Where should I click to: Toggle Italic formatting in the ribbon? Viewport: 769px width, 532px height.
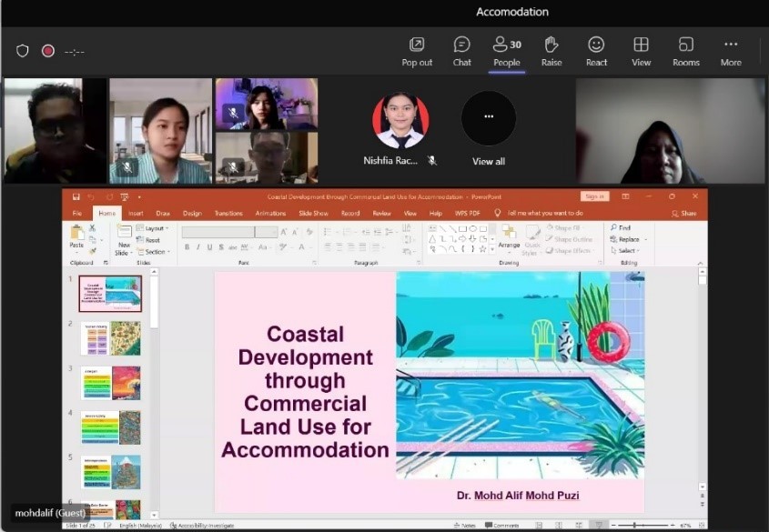[197, 247]
